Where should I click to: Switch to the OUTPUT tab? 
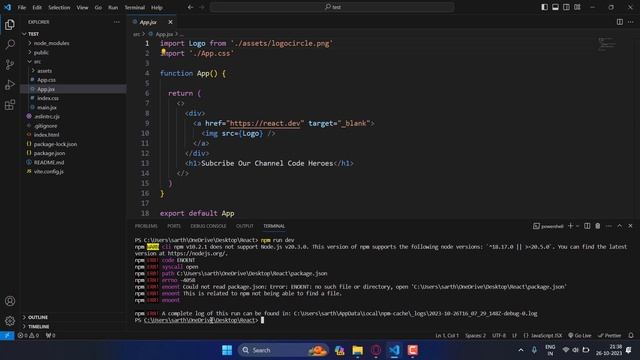pyautogui.click(x=244, y=226)
